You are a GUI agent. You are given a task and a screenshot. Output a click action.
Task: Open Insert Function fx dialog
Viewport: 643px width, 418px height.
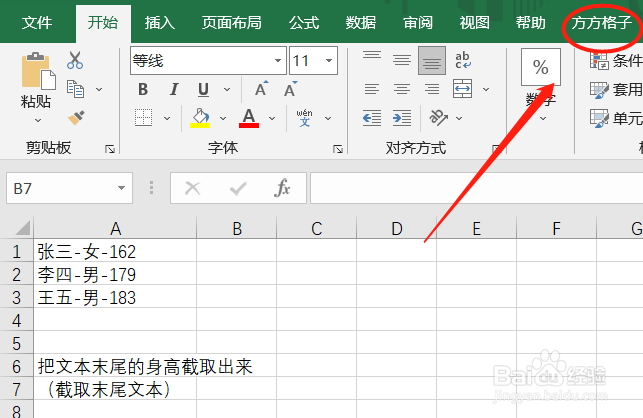[283, 188]
